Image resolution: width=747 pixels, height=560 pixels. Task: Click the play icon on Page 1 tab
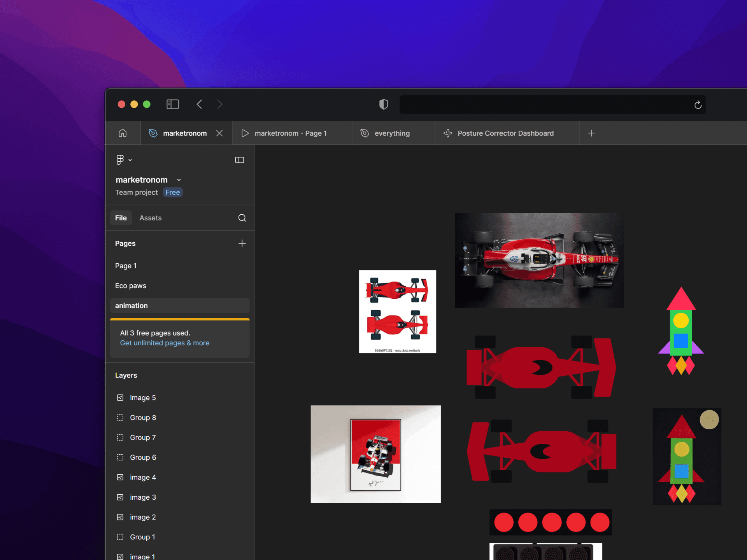pyautogui.click(x=245, y=133)
